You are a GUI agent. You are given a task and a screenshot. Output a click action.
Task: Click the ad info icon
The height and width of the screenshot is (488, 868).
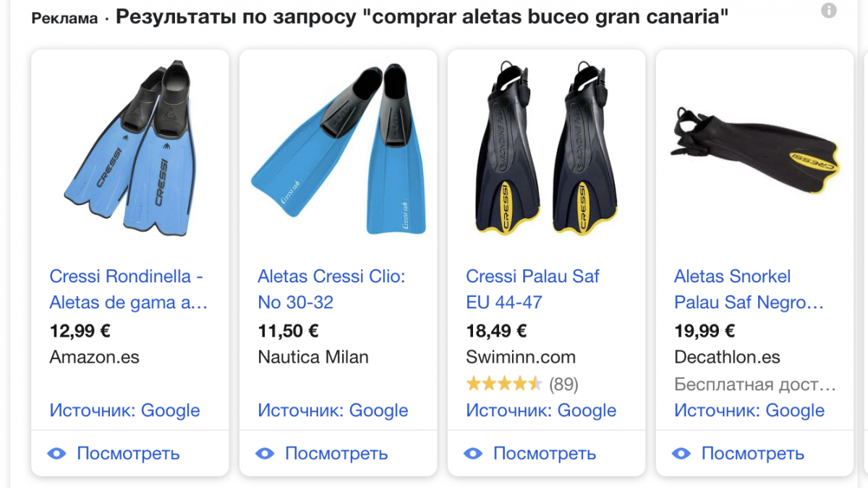(x=829, y=11)
